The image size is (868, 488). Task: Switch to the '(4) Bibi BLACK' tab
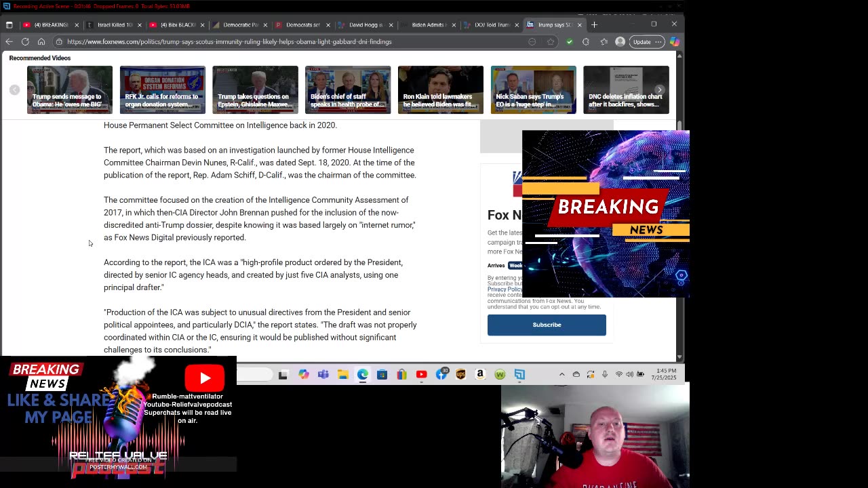click(177, 25)
